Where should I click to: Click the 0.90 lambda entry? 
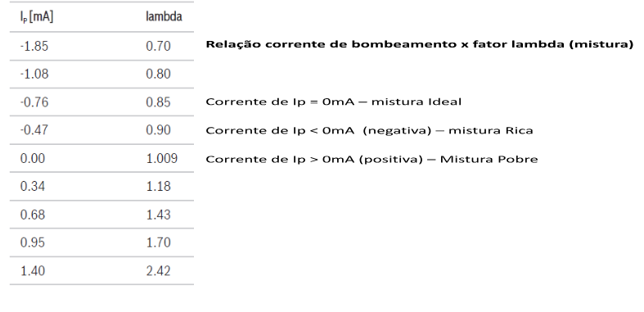(158, 130)
